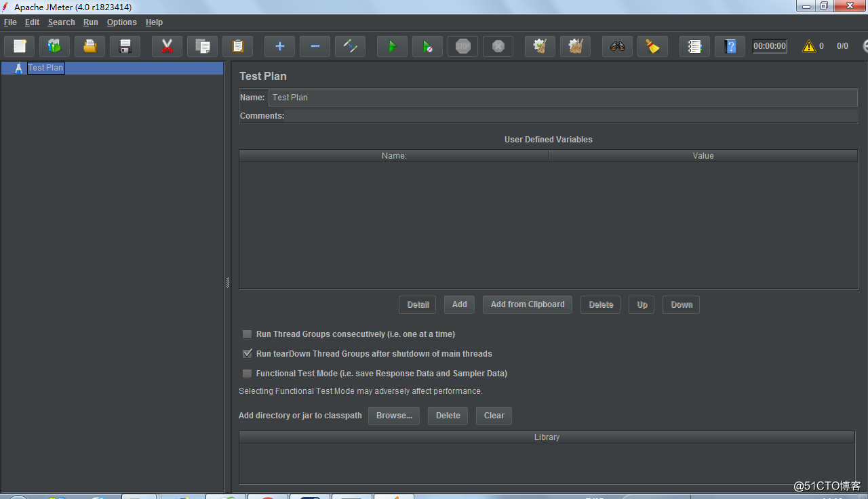Click the Clear classpath button
This screenshot has width=868, height=499.
tap(494, 416)
